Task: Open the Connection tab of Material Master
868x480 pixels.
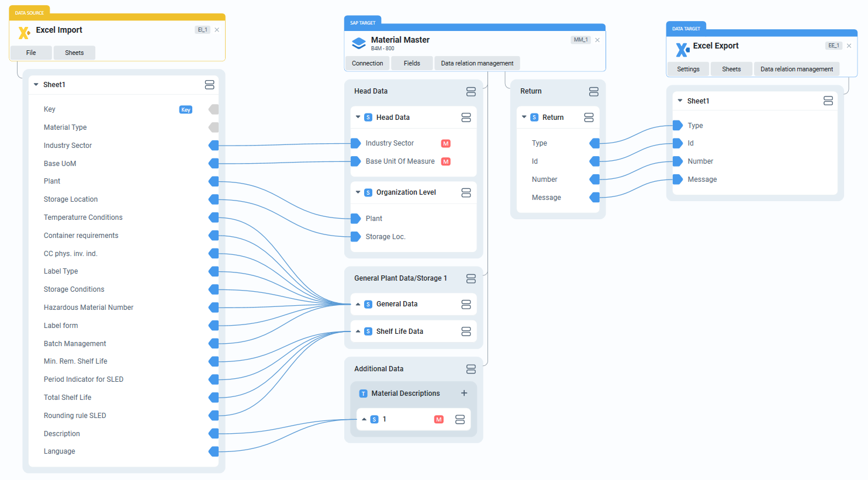Action: (x=367, y=63)
